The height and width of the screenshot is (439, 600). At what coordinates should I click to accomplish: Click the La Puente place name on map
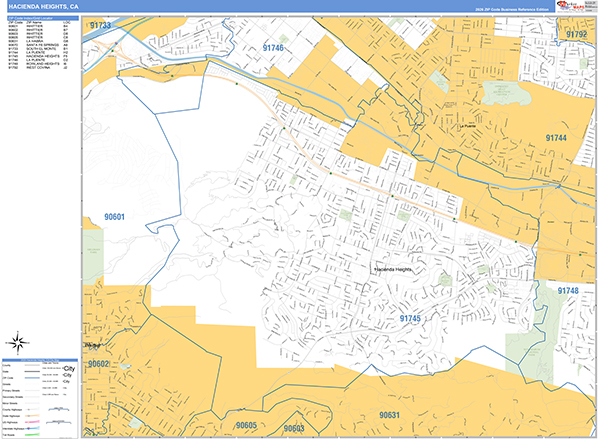point(466,127)
